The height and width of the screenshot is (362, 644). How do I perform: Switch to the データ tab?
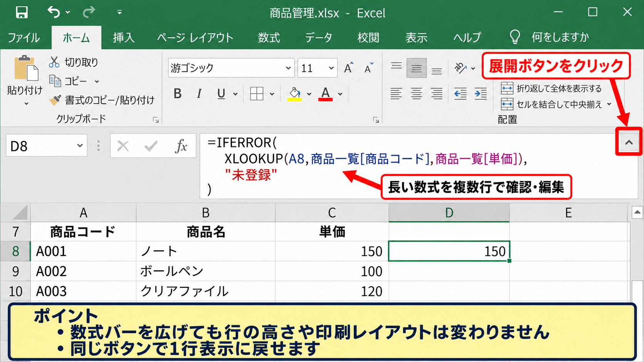click(319, 38)
